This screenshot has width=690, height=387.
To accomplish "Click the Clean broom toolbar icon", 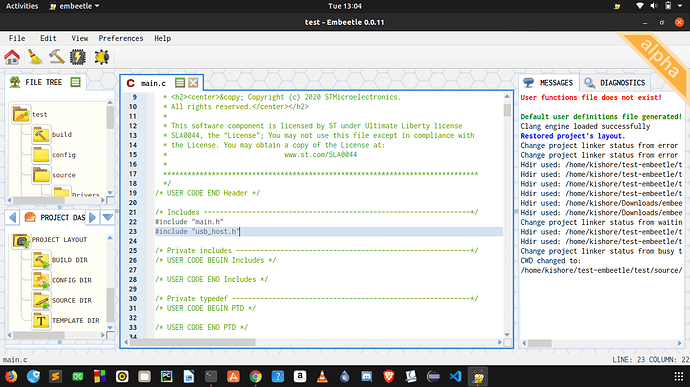I will coord(35,57).
